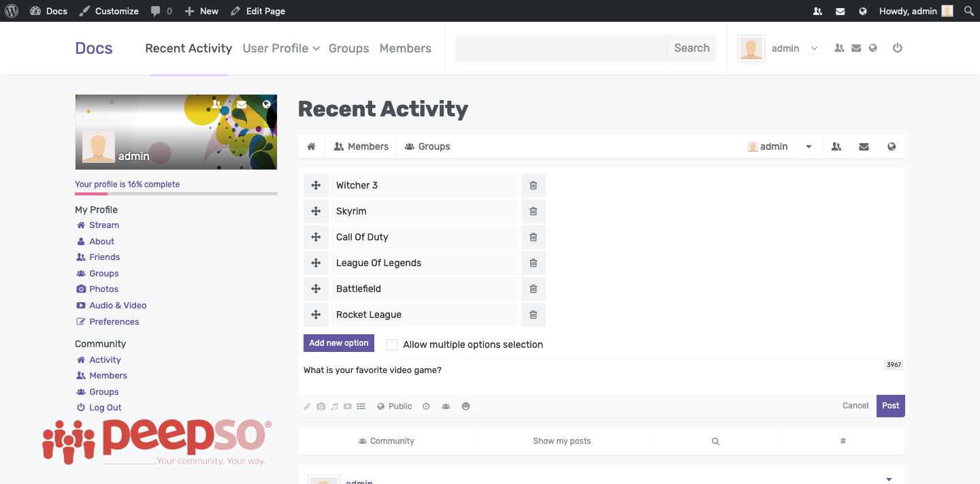Open messages envelope in admin bar
The image size is (980, 484).
(x=840, y=11)
